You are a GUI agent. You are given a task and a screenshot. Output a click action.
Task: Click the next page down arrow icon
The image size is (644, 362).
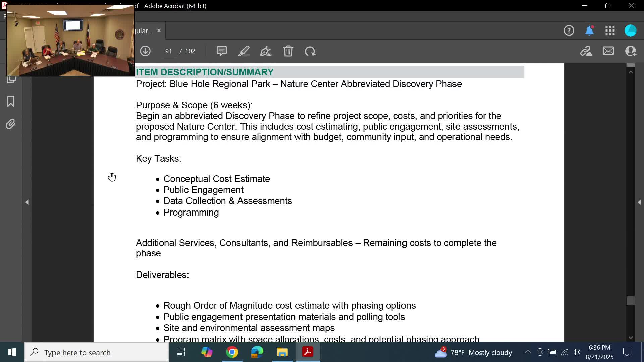[145, 51]
